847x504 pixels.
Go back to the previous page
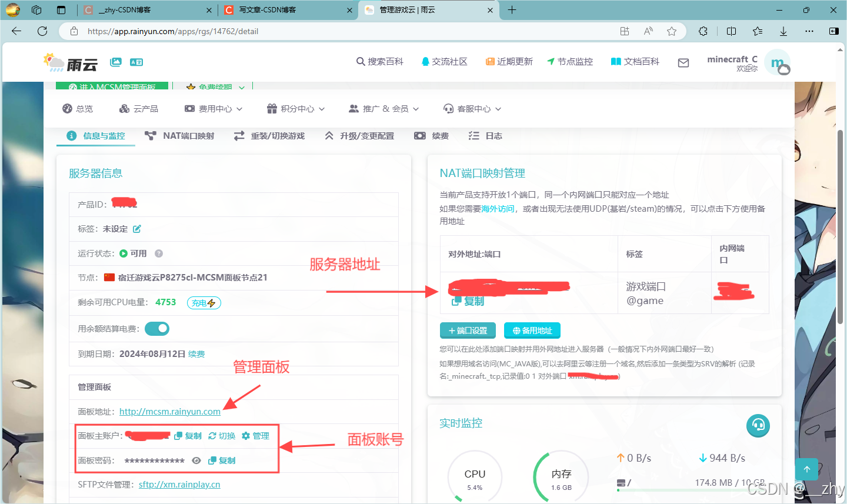16,31
